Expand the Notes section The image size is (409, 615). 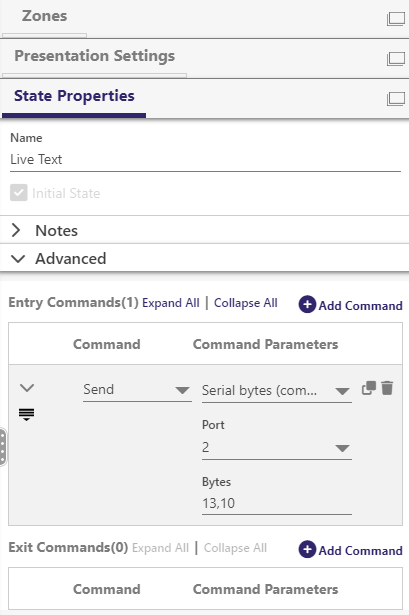[16, 230]
